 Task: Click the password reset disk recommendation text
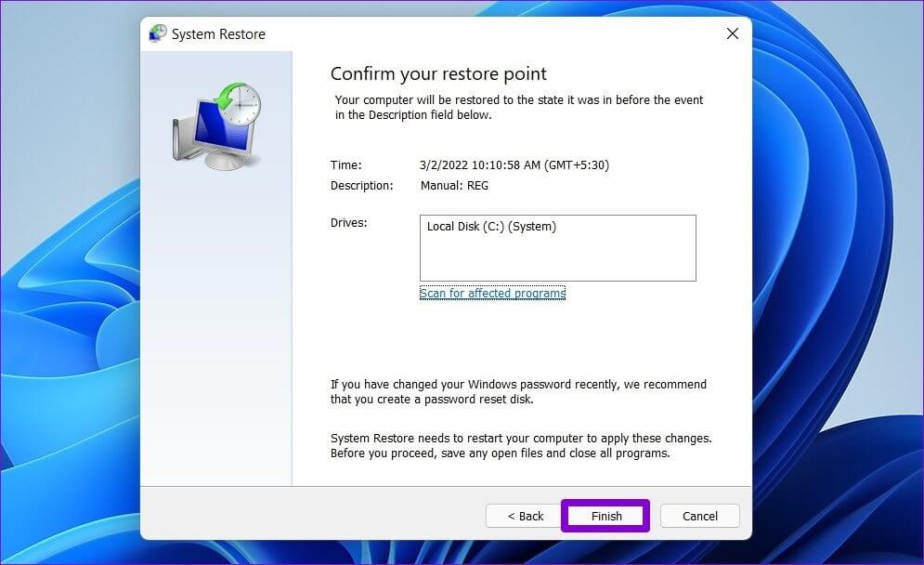pos(518,391)
